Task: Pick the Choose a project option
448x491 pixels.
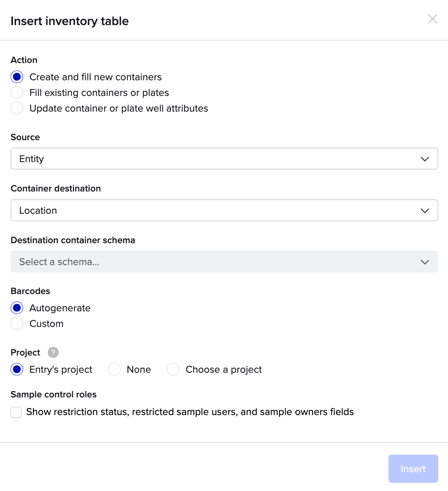Action: click(x=173, y=369)
